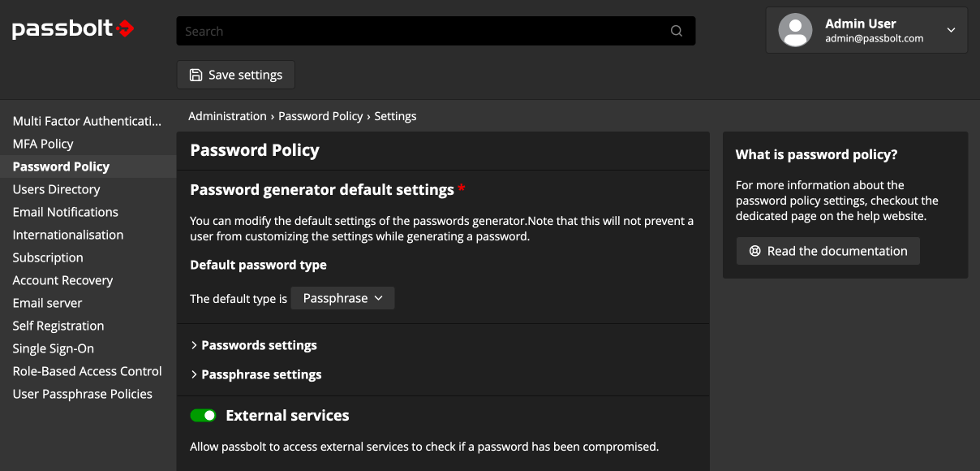Click the life buoy icon on documentation button
The width and height of the screenshot is (980, 471).
point(754,251)
